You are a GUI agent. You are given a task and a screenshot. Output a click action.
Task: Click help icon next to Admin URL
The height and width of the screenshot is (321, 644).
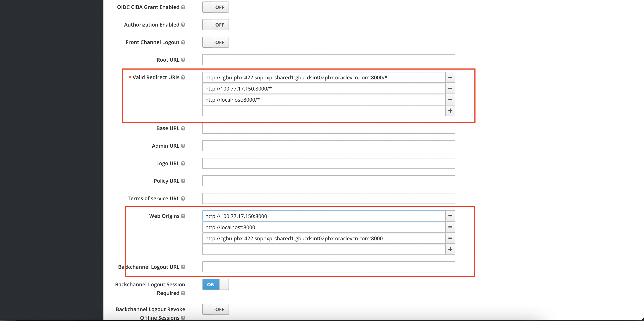pyautogui.click(x=183, y=146)
